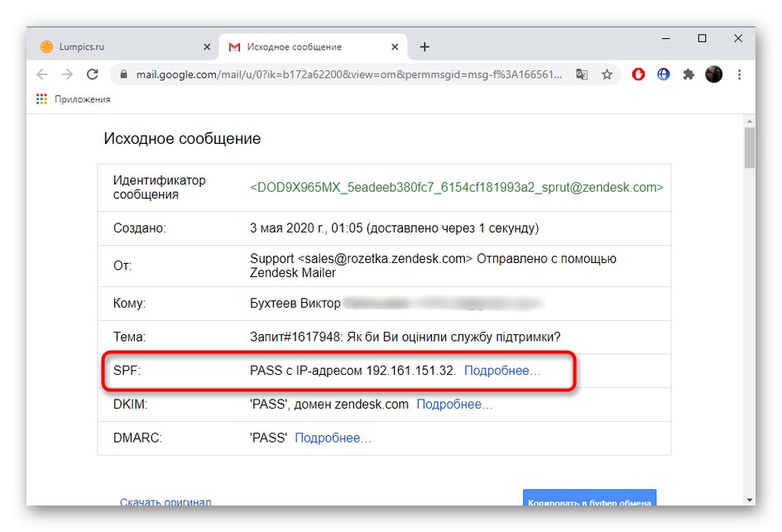Image resolution: width=782 pixels, height=532 pixels.
Task: Click the back navigation arrow
Action: (42, 74)
